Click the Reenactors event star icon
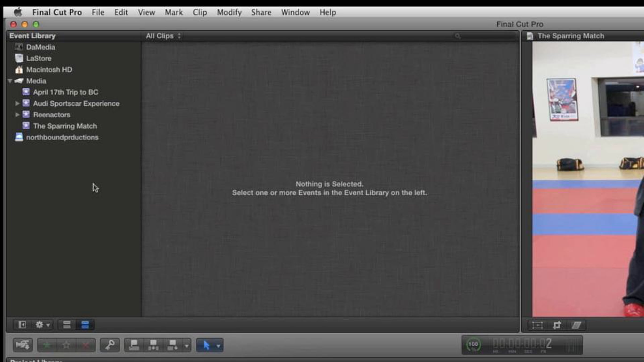Viewport: 644px width, 362px height. (26, 114)
